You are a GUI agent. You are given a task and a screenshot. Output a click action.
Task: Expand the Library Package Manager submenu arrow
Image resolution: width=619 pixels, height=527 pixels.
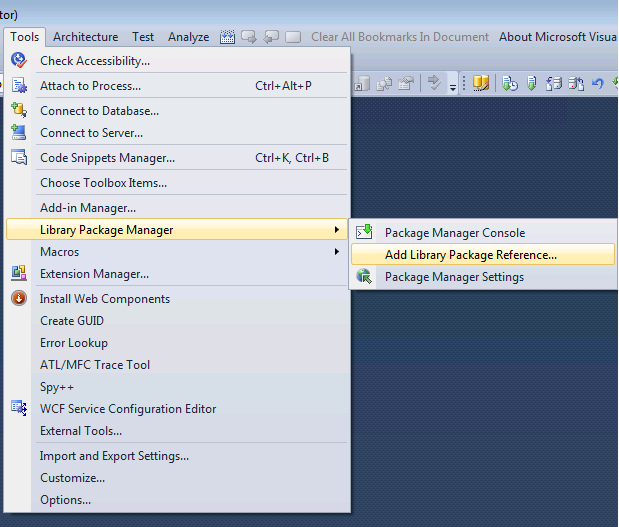click(336, 230)
